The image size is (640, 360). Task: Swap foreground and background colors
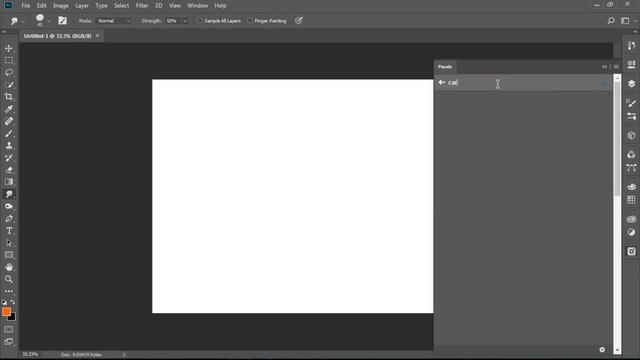coord(13,302)
